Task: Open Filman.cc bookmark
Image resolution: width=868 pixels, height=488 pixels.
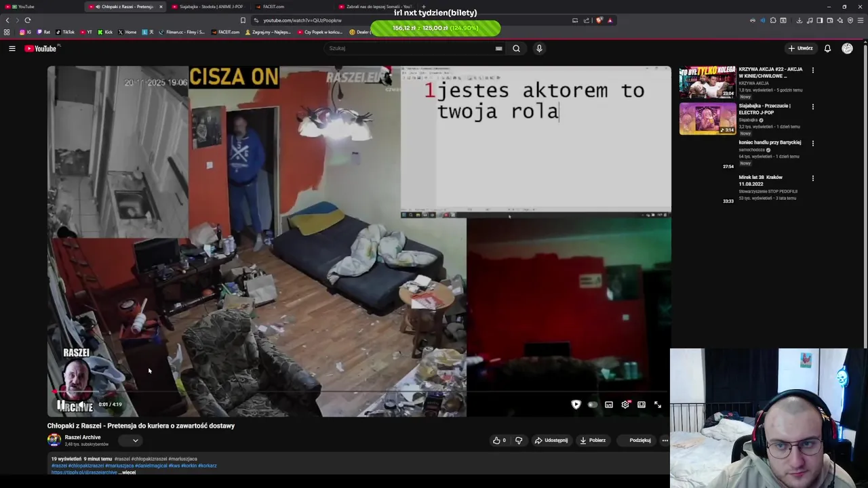Action: click(x=182, y=32)
